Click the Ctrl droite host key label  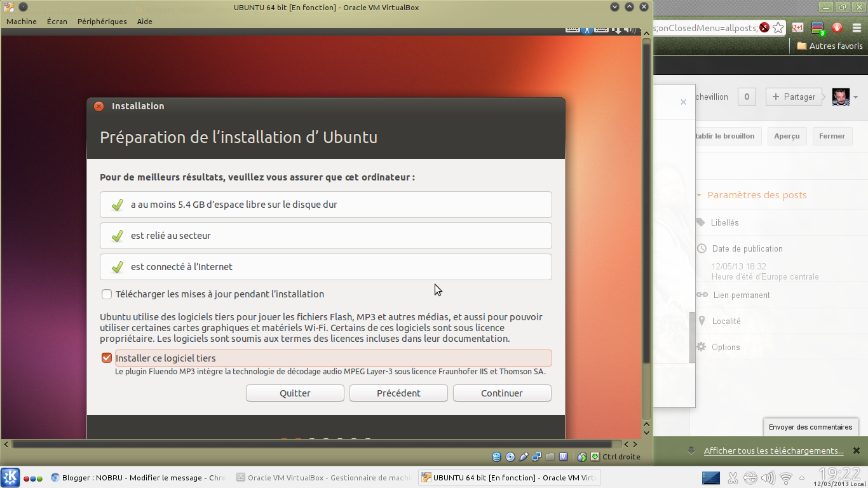pos(621,457)
